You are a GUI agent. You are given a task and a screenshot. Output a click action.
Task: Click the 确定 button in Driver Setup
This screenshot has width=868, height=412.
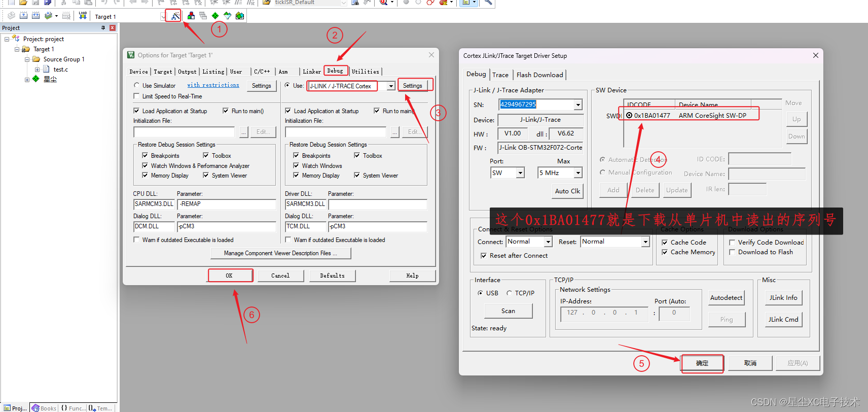point(702,363)
